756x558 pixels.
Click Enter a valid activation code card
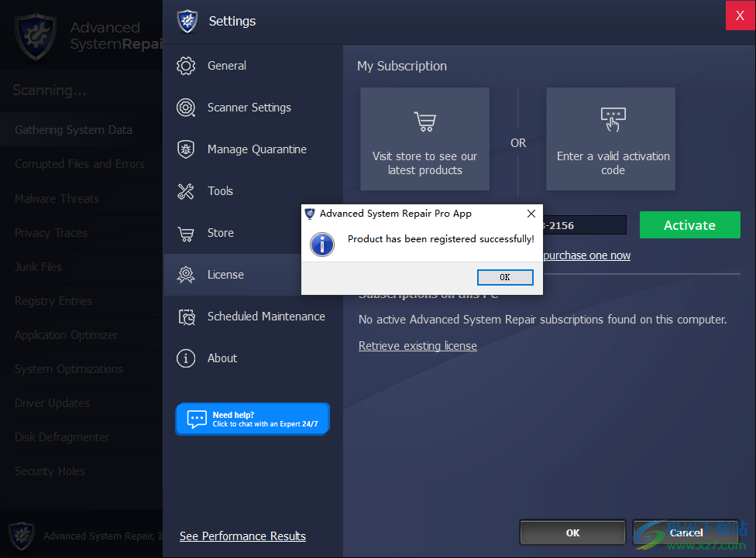click(x=610, y=139)
